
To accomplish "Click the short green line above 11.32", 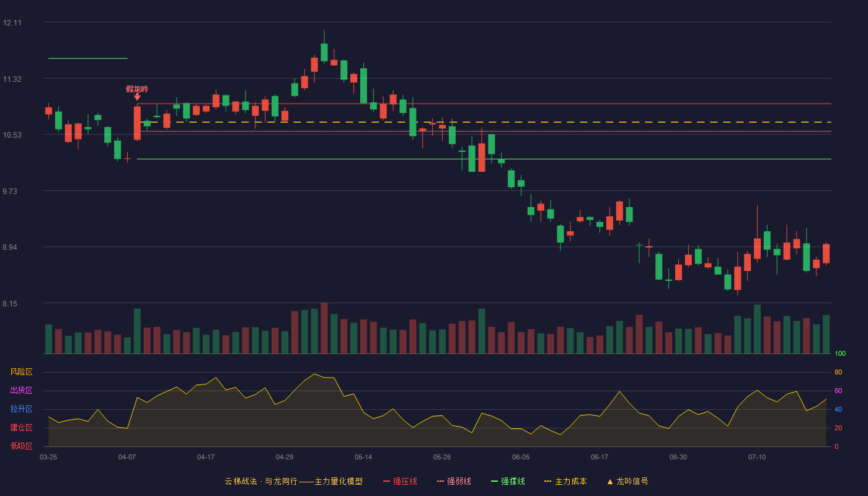I will (88, 58).
